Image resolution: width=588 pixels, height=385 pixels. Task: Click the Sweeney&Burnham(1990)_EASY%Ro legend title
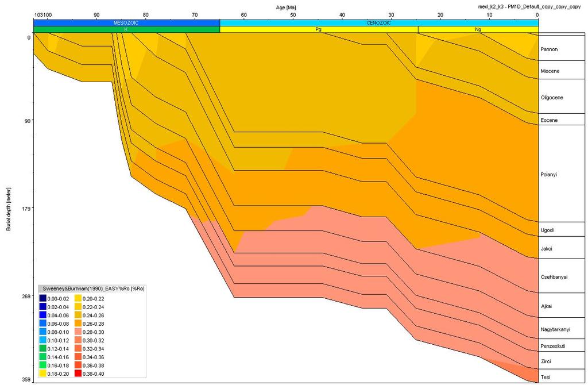(94, 288)
